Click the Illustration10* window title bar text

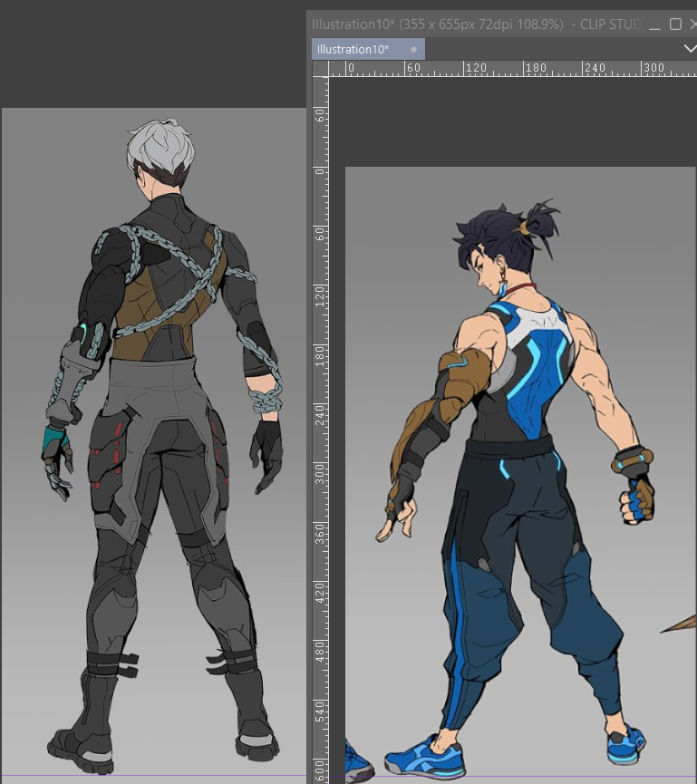click(x=477, y=24)
